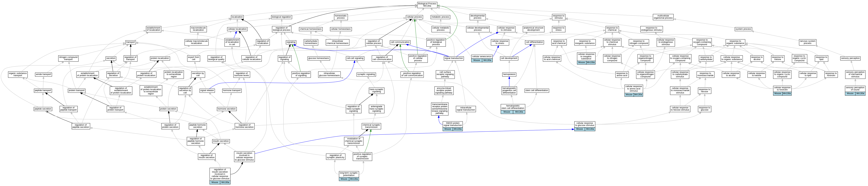Select 'cellular response to forskolin' node

(x=782, y=90)
